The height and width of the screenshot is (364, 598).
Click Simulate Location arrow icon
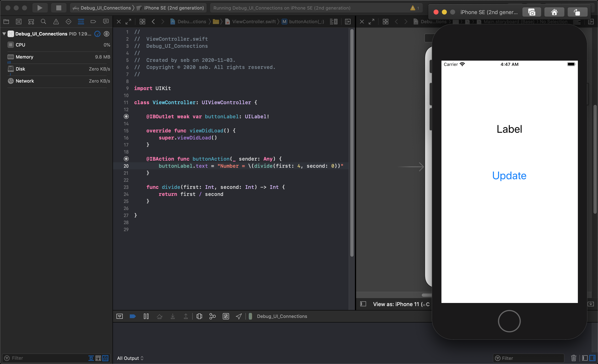tap(239, 316)
